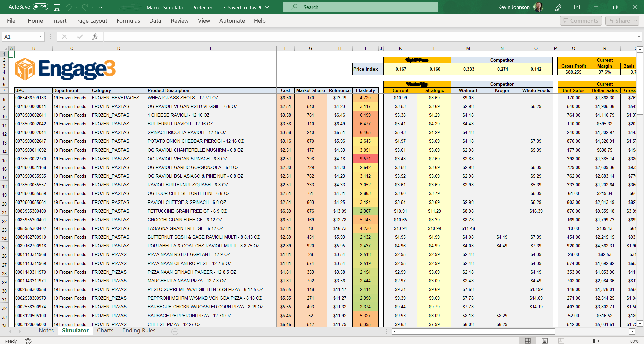
Task: Open the Help ribbon tab
Action: click(x=260, y=21)
